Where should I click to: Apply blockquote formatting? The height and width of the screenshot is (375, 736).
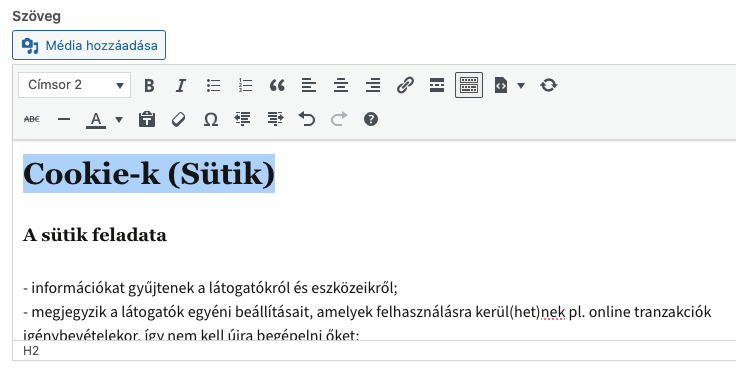click(x=277, y=85)
